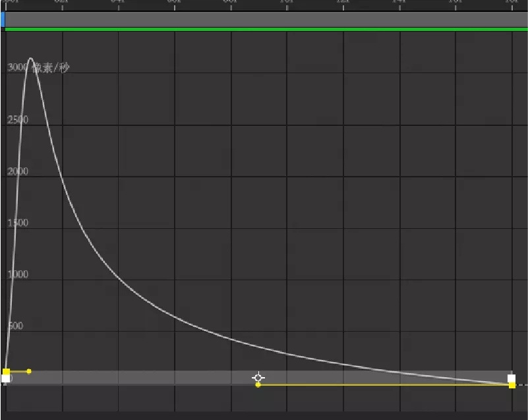This screenshot has width=528, height=420.
Task: Click the 2000 speed axis label
Action: tap(18, 171)
